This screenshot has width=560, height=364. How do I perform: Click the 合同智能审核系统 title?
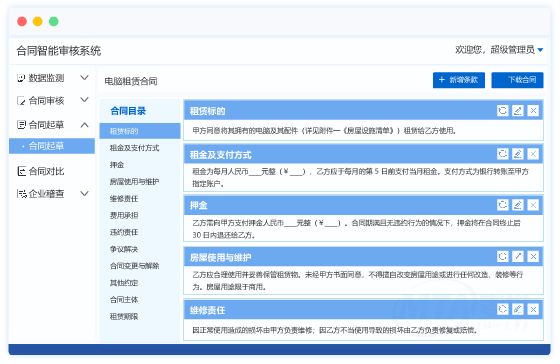coord(59,51)
